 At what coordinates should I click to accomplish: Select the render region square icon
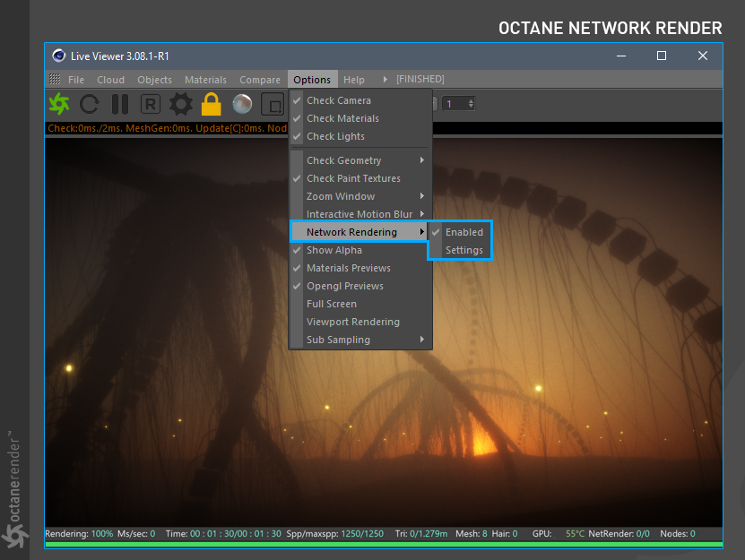coord(272,104)
